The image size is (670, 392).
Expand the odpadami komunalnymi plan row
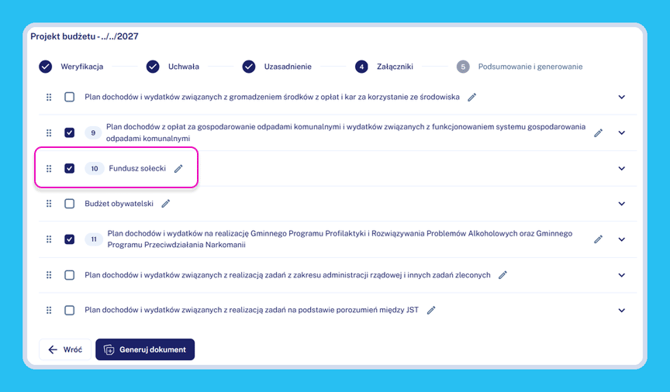pyautogui.click(x=622, y=133)
